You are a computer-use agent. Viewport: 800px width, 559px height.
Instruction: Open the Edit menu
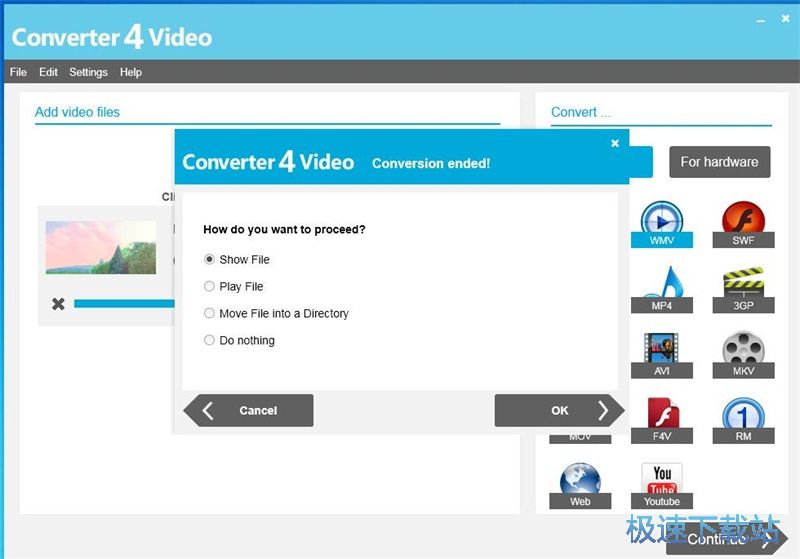pyautogui.click(x=48, y=72)
